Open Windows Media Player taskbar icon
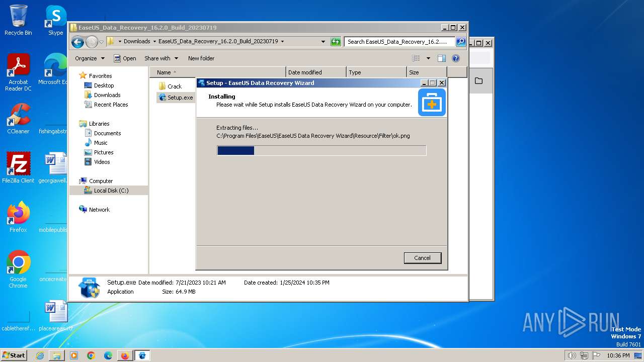Image resolution: width=644 pixels, height=362 pixels. click(74, 355)
